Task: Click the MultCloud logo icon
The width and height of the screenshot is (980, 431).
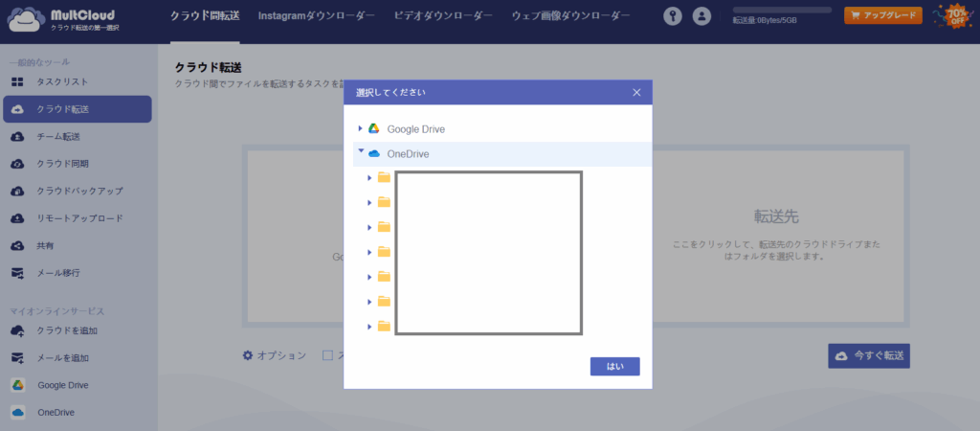Action: click(24, 21)
